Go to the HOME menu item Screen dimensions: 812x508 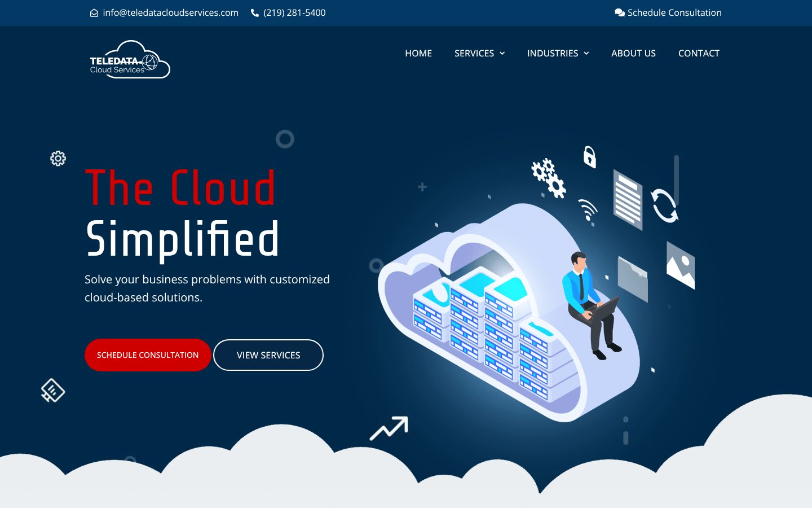[x=418, y=53]
